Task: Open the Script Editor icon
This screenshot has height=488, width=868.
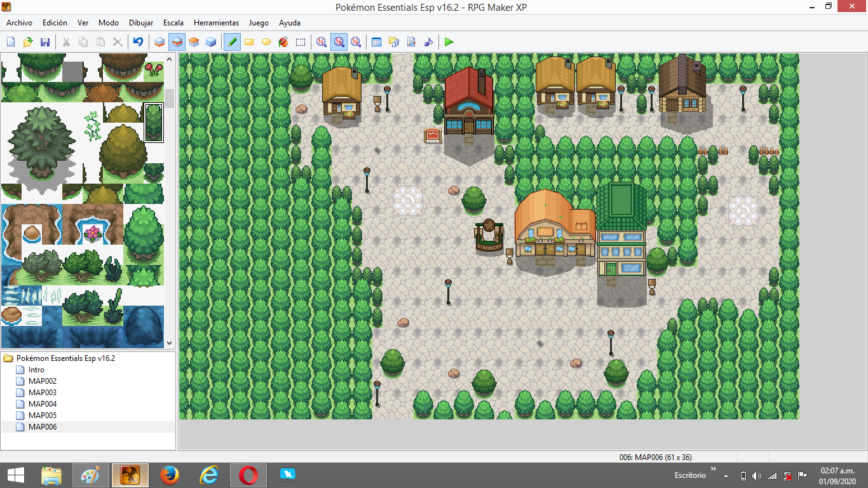Action: tap(411, 42)
